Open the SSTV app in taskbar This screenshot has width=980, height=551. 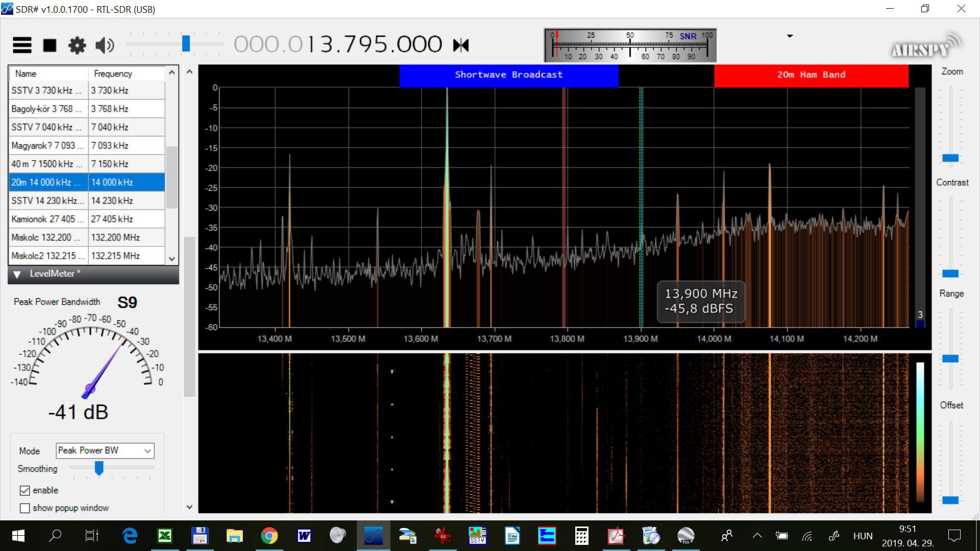tap(477, 536)
